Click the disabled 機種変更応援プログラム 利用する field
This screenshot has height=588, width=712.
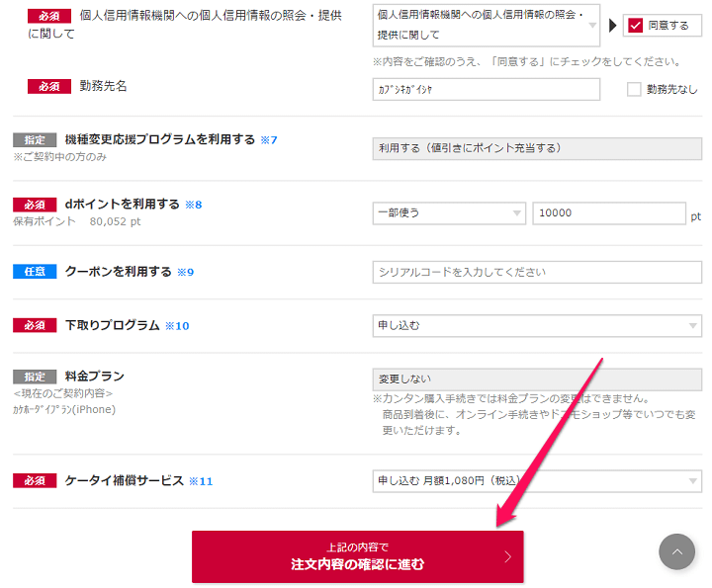coord(537,149)
